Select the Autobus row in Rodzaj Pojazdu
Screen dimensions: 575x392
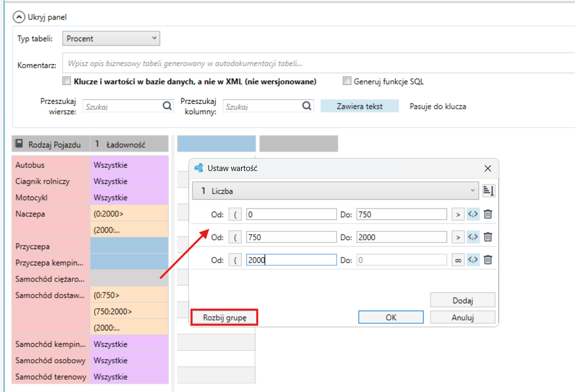pos(51,165)
